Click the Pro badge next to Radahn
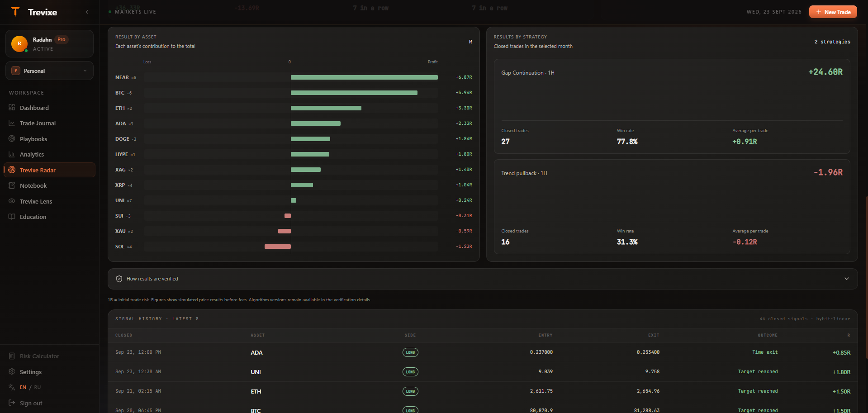The width and height of the screenshot is (868, 413). tap(62, 39)
